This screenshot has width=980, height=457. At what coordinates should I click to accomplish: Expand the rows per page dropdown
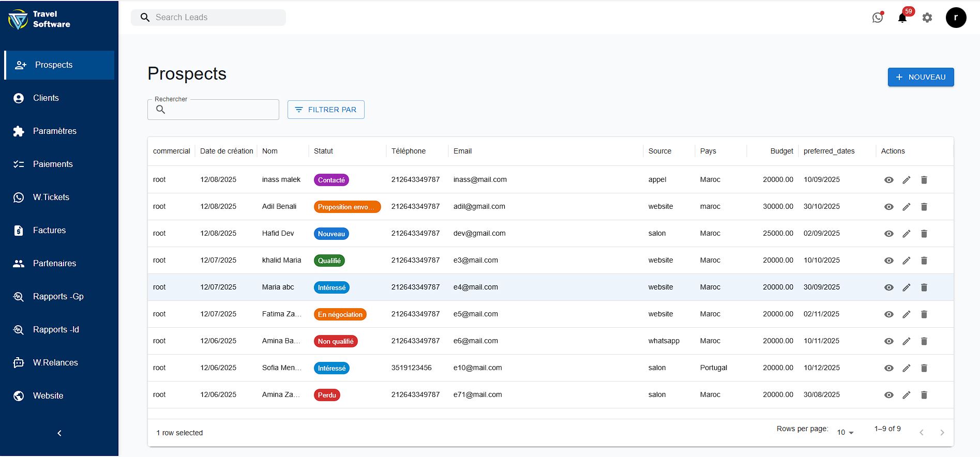point(846,432)
